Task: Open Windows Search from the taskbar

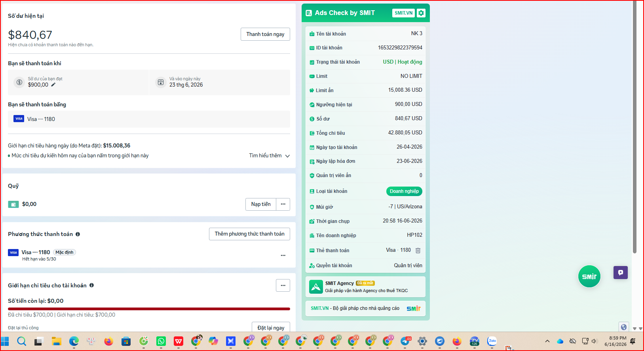Action: click(x=22, y=341)
